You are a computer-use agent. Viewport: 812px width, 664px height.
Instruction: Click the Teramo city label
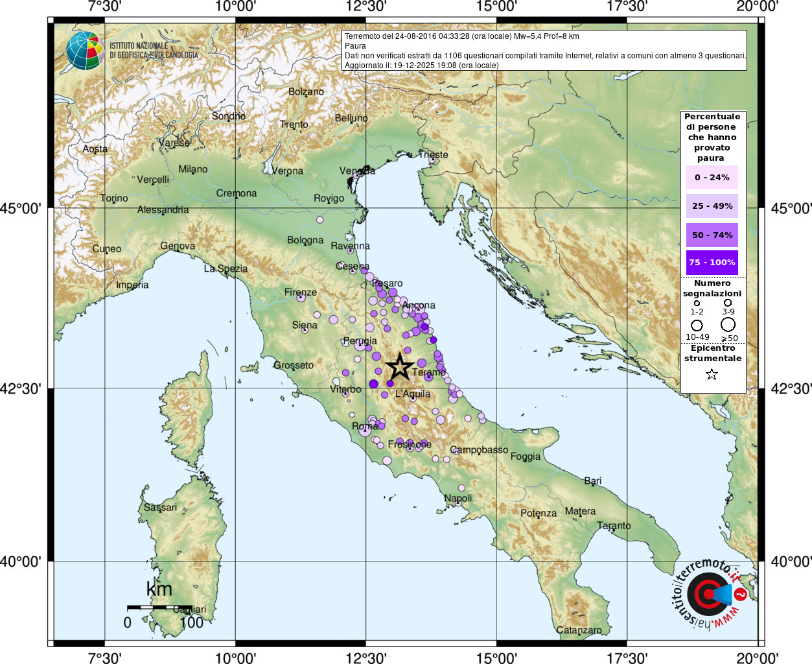click(428, 372)
